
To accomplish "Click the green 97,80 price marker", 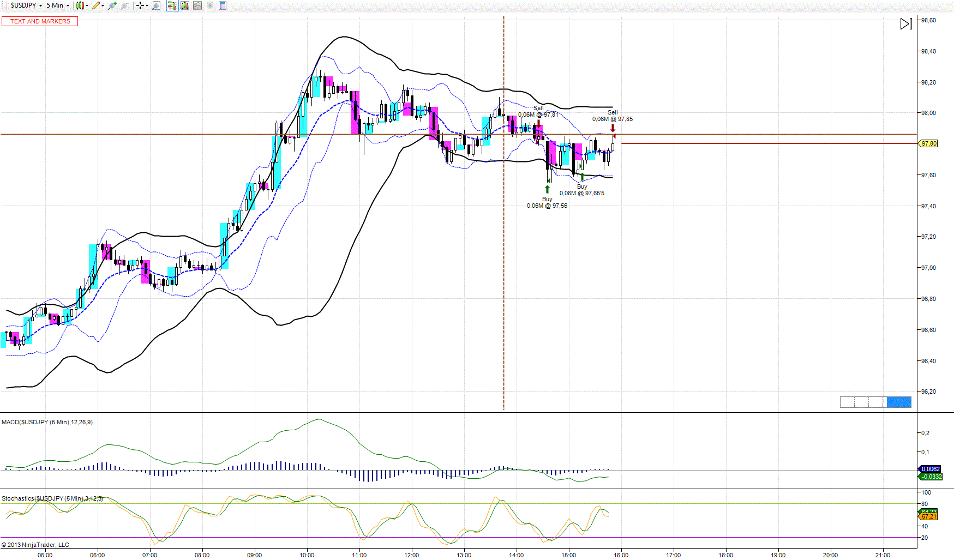I will (928, 143).
